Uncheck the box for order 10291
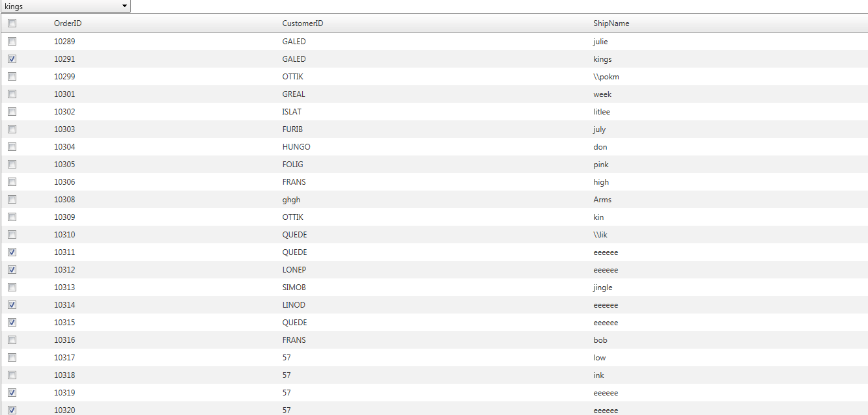The image size is (868, 415). coord(12,59)
